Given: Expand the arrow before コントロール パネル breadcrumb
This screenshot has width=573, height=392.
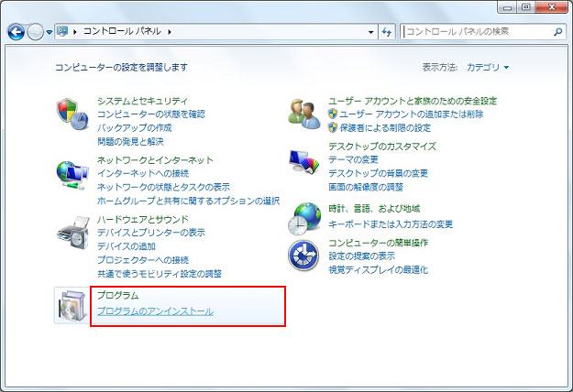Looking at the screenshot, I should [75, 32].
